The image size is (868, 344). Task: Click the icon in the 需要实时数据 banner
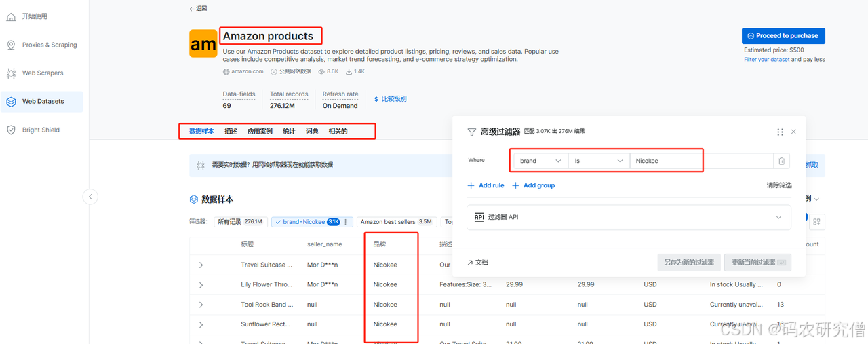point(201,165)
